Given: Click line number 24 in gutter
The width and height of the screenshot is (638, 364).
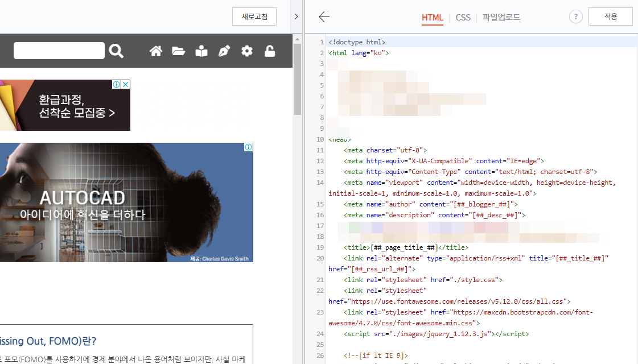Looking at the screenshot, I should point(320,334).
